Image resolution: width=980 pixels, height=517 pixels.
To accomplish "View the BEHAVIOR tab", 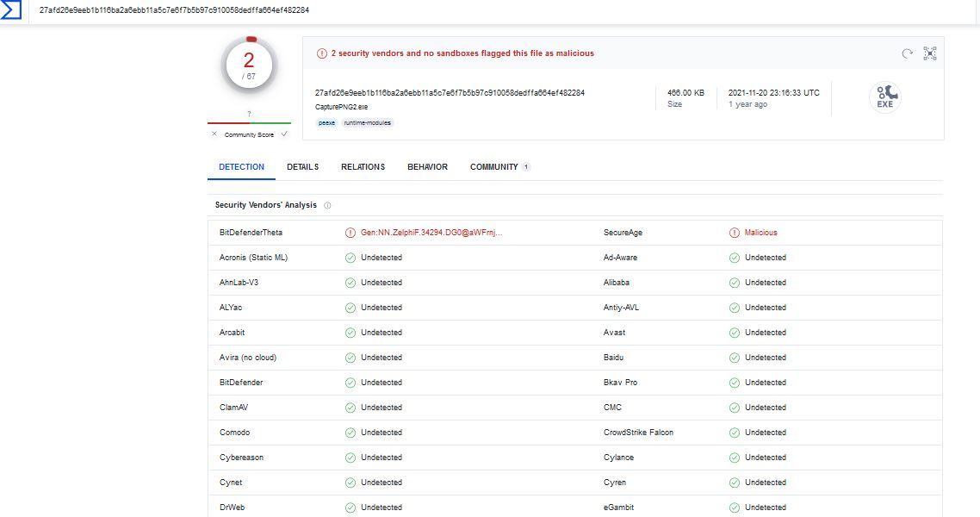I will pos(427,167).
